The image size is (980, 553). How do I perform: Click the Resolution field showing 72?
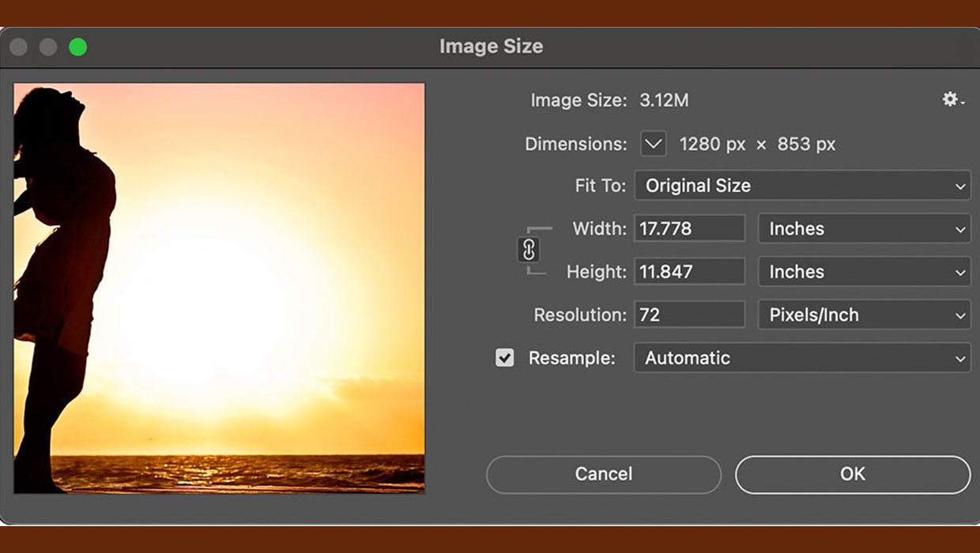(x=690, y=314)
